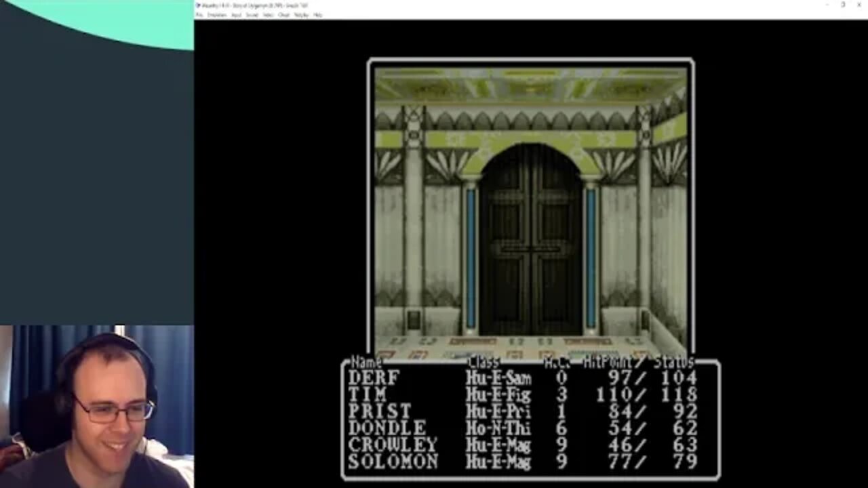
Task: Open the Netplay menu
Action: coord(301,15)
